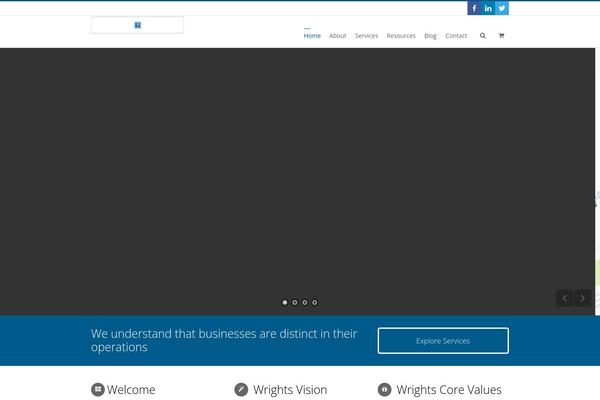
Task: Click the Welcome grid icon
Action: click(x=98, y=390)
